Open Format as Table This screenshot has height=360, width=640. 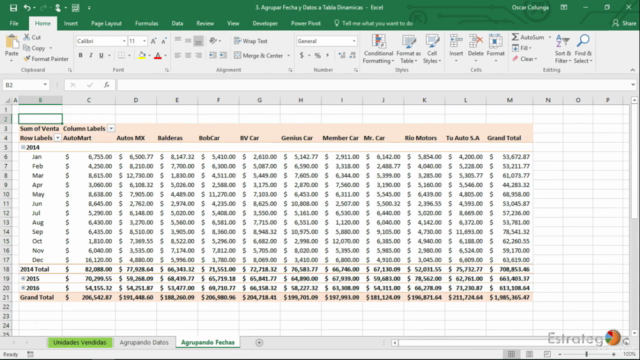(x=408, y=49)
